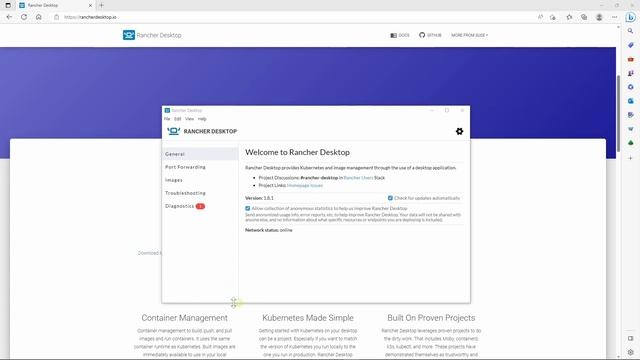Add a sidebar app with plus icon
This screenshot has width=640, height=360.
(x=631, y=158)
